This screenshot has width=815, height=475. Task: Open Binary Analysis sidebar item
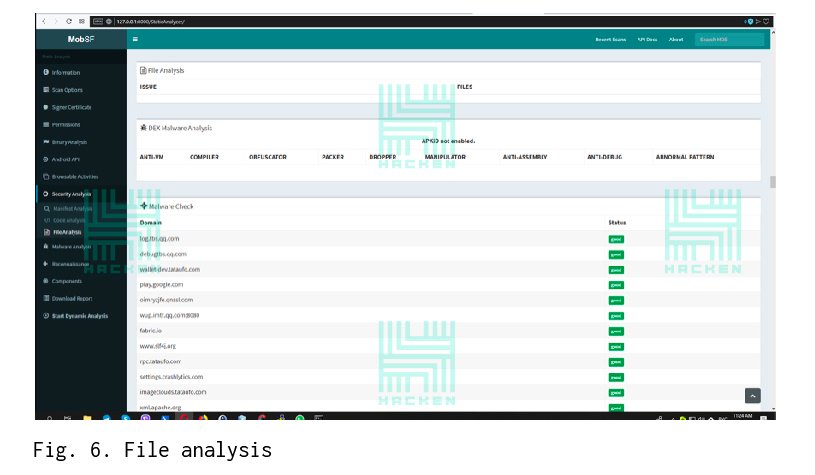click(69, 142)
